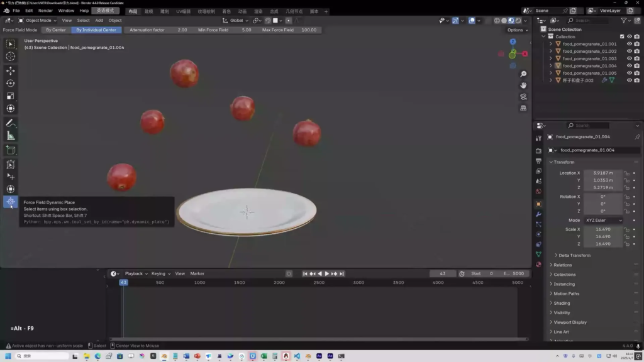
Task: Open the viewport Add menu
Action: tap(99, 21)
